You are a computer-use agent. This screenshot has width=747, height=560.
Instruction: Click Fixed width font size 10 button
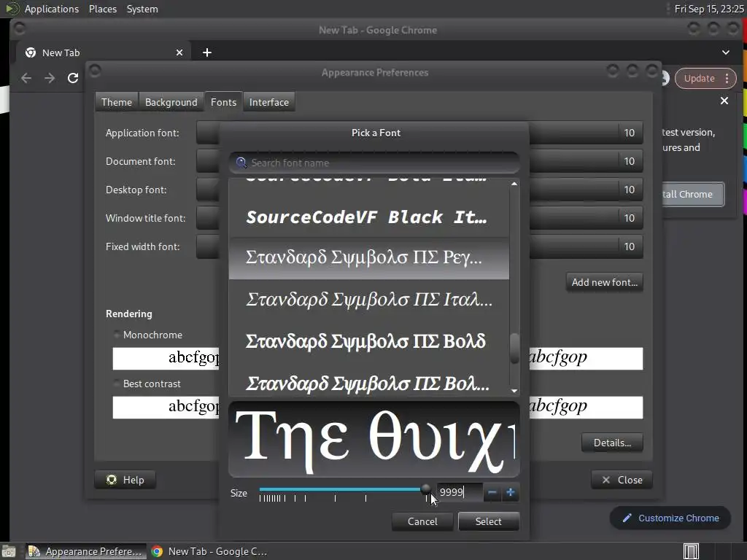click(630, 246)
